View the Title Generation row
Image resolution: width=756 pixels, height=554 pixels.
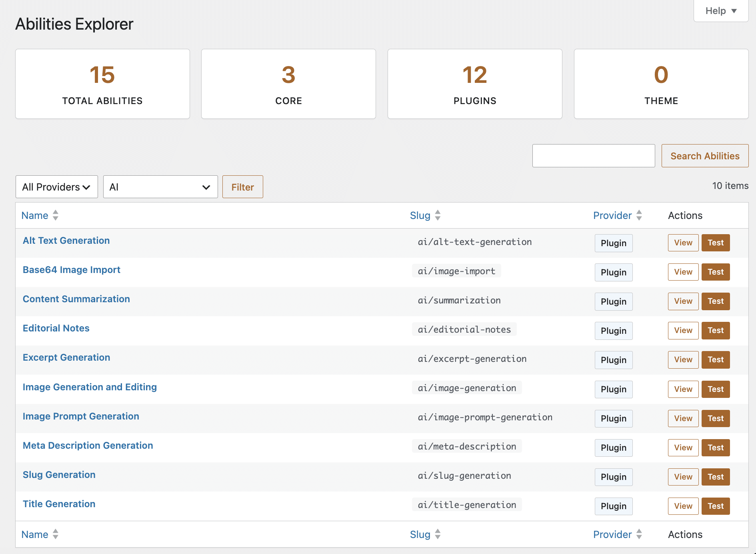click(x=683, y=506)
